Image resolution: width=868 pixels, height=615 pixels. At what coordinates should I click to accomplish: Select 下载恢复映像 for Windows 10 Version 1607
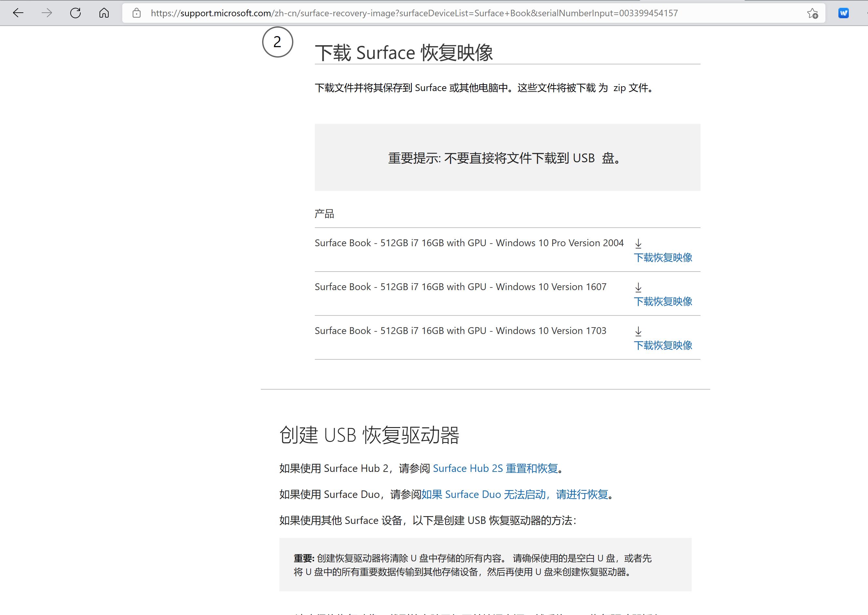(663, 301)
